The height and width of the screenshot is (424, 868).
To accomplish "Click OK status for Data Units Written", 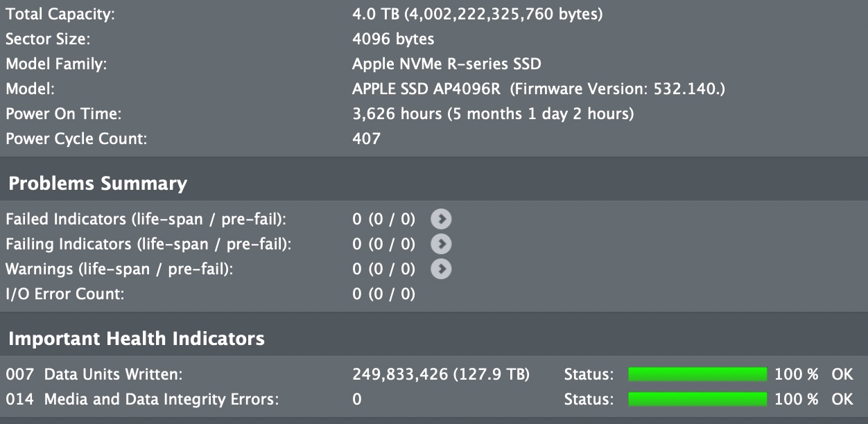I will [842, 375].
